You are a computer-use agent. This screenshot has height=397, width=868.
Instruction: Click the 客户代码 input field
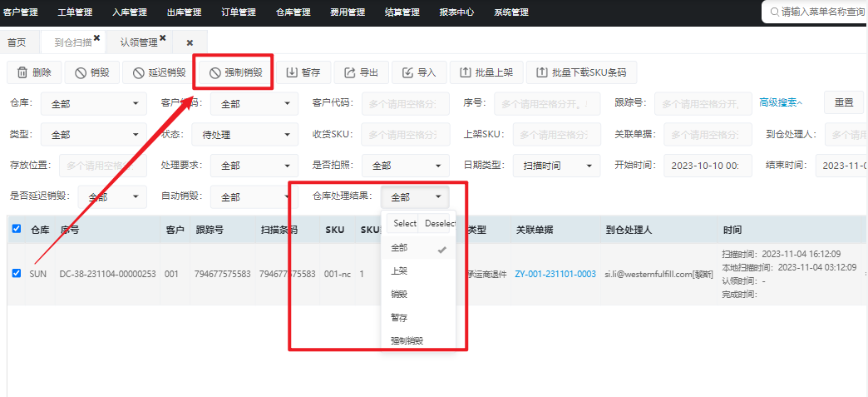click(405, 103)
